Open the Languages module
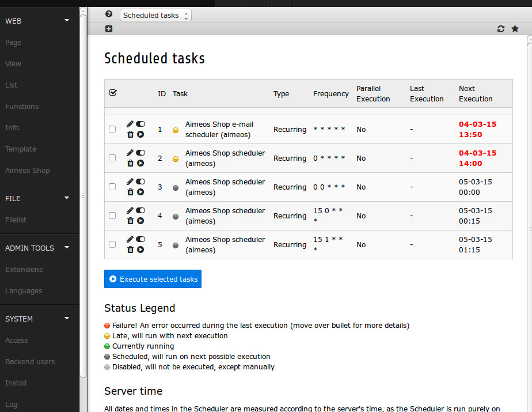 click(x=24, y=291)
